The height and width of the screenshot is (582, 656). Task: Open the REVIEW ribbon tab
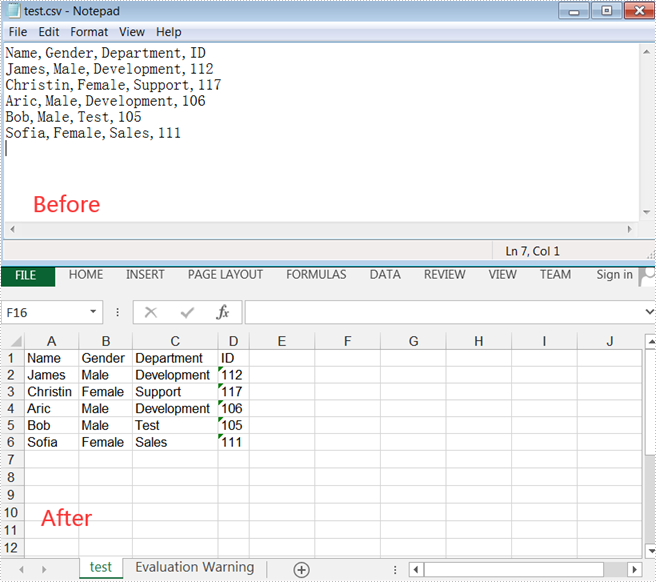pyautogui.click(x=444, y=274)
